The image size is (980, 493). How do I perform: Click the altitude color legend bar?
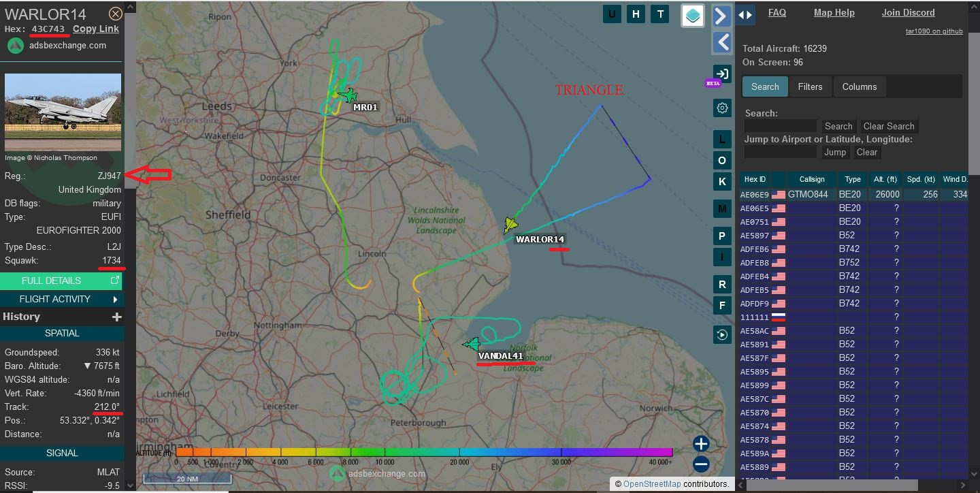(423, 451)
